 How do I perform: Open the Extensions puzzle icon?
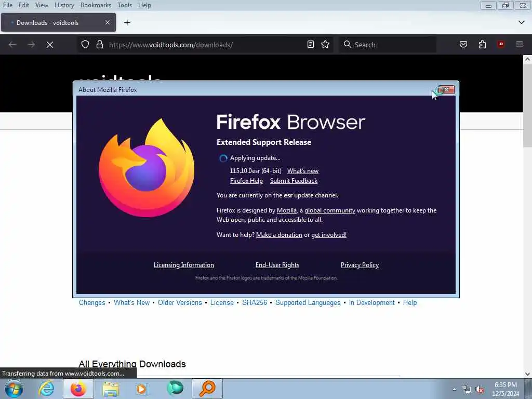(482, 44)
